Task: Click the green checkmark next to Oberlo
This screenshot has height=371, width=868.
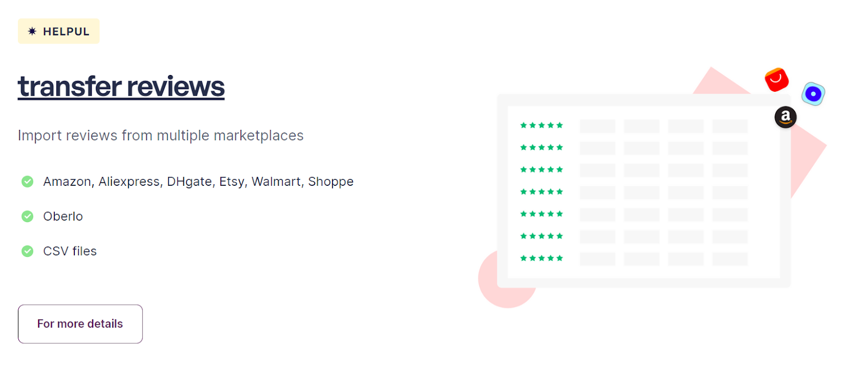Action: pyautogui.click(x=27, y=216)
